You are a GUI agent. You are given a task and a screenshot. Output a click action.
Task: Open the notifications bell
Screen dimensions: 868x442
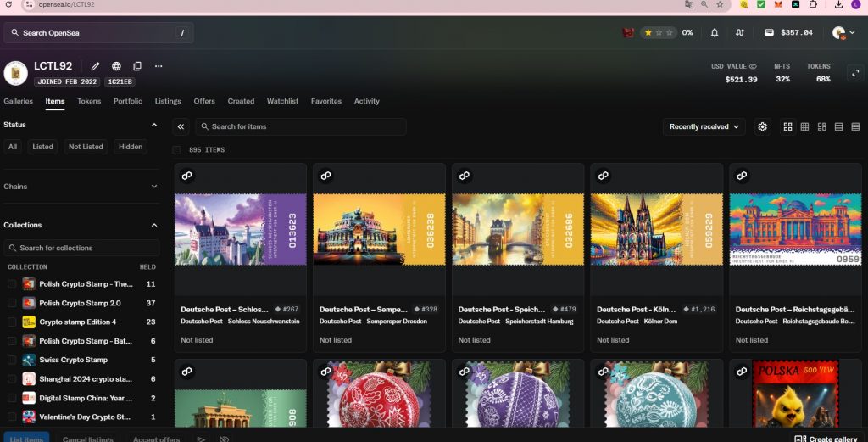[x=715, y=33]
